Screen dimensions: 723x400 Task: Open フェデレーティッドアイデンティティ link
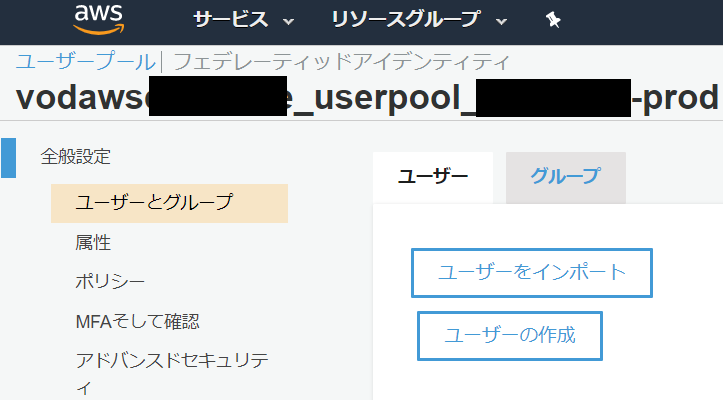tap(342, 61)
